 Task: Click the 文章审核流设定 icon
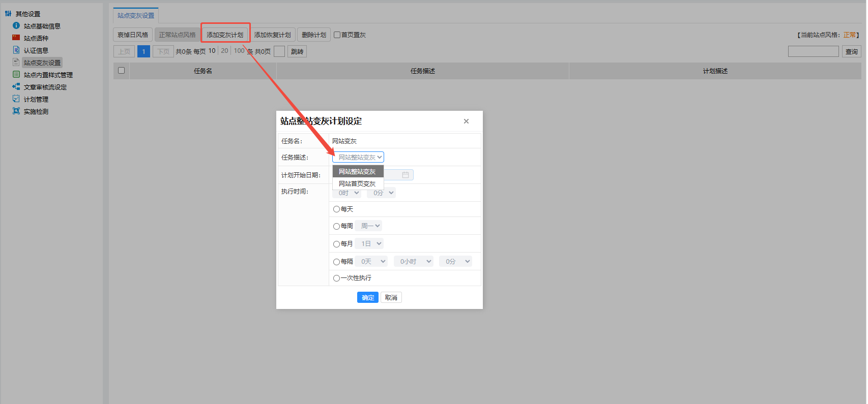point(16,86)
